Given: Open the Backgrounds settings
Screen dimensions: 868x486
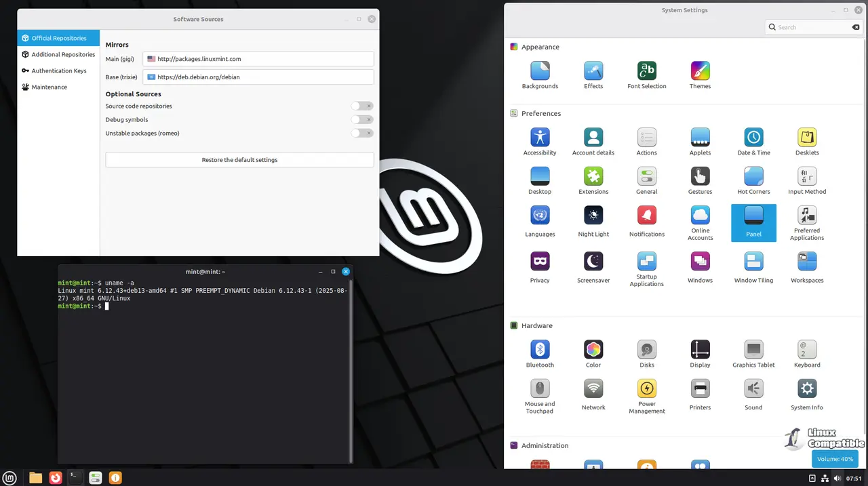Looking at the screenshot, I should pos(540,71).
